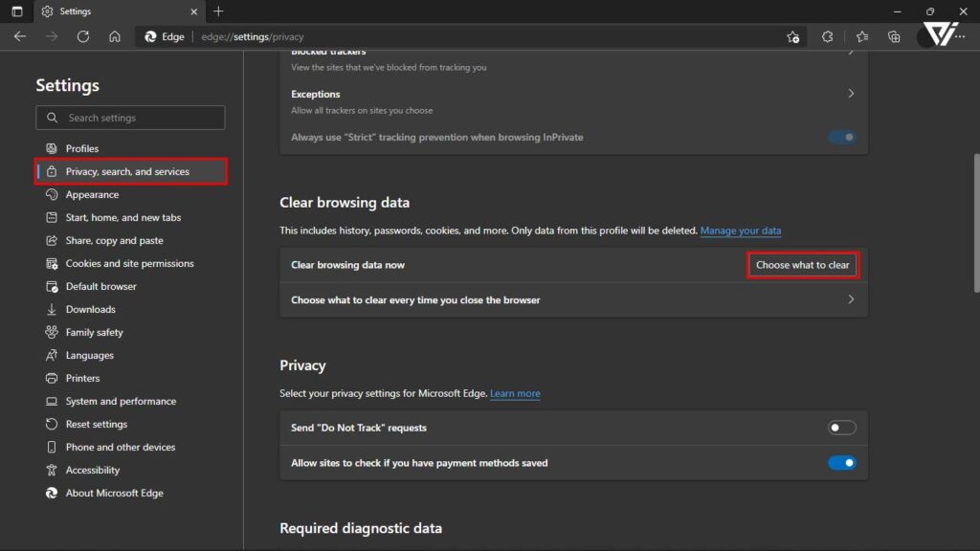Click the Languages icon
The height and width of the screenshot is (551, 980).
52,356
